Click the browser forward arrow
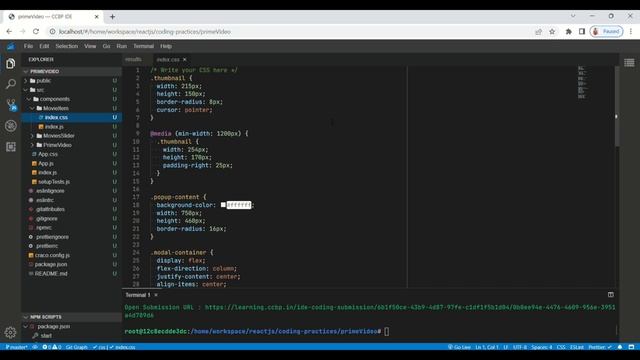Image resolution: width=640 pixels, height=360 pixels. pos(22,31)
